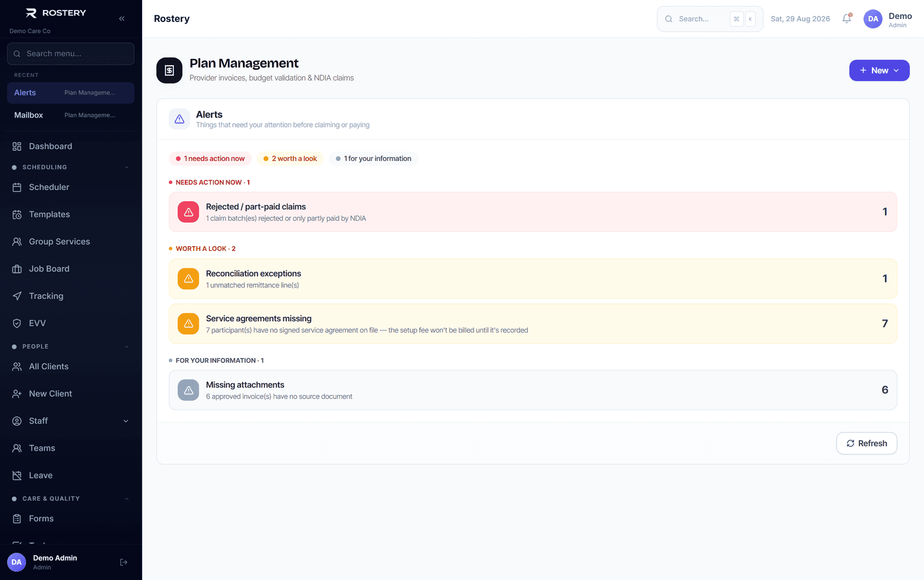Refresh the alerts list
Viewport: 924px width, 580px height.
click(x=867, y=443)
